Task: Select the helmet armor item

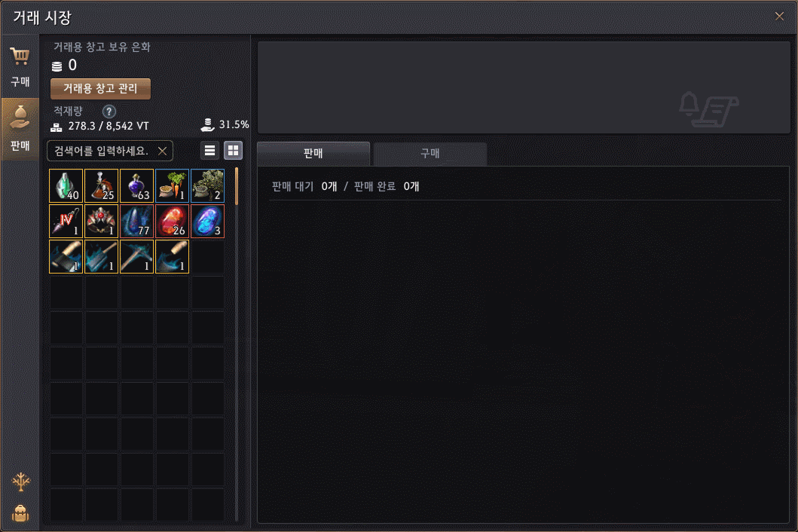Action: click(x=101, y=222)
